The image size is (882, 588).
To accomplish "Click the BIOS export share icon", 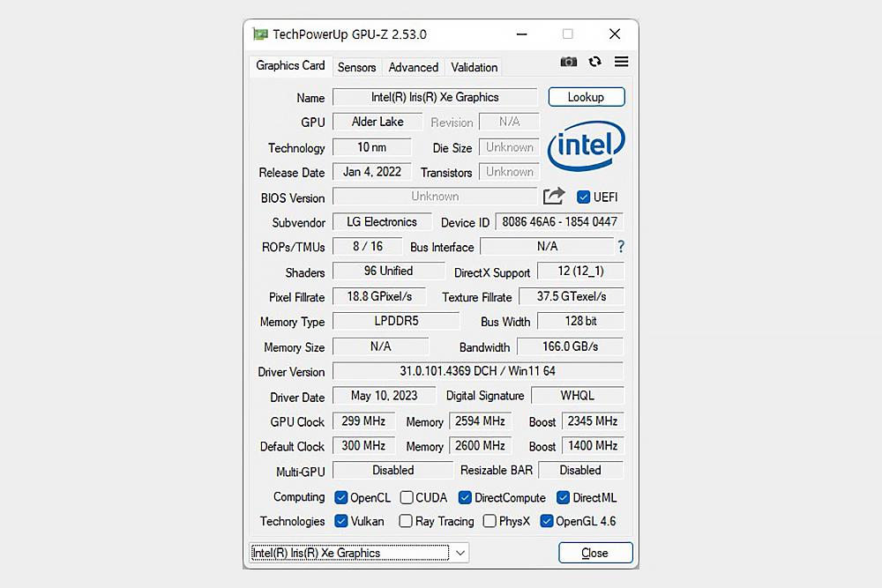I will pyautogui.click(x=554, y=197).
